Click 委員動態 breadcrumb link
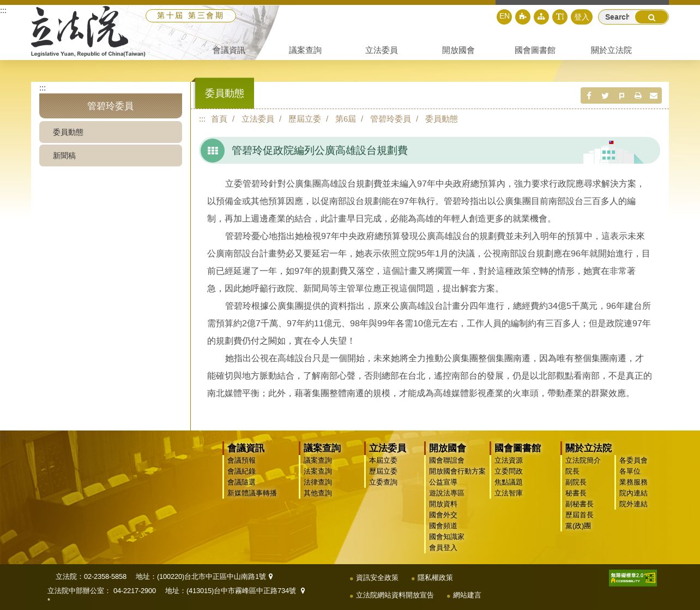 click(442, 119)
